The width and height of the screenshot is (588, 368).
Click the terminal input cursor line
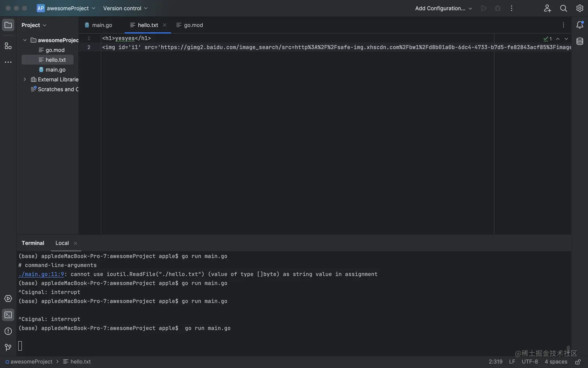click(x=20, y=346)
